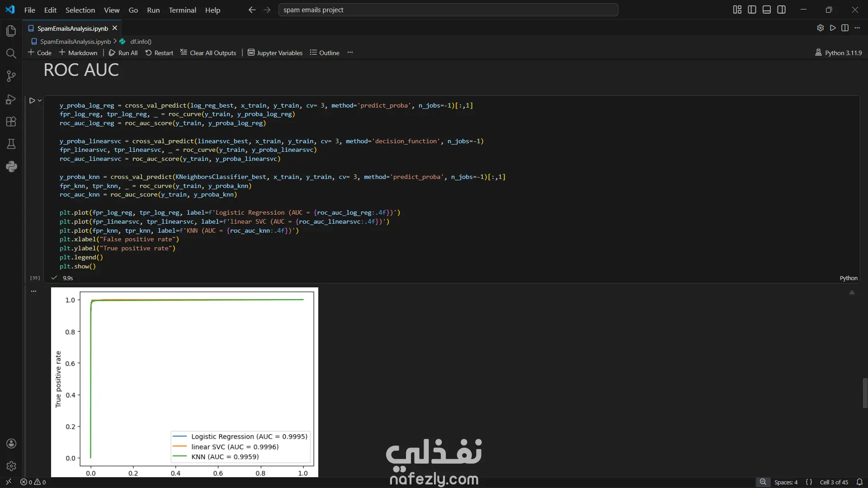Image resolution: width=868 pixels, height=488 pixels.
Task: Open the Extensions view
Action: coord(11,122)
